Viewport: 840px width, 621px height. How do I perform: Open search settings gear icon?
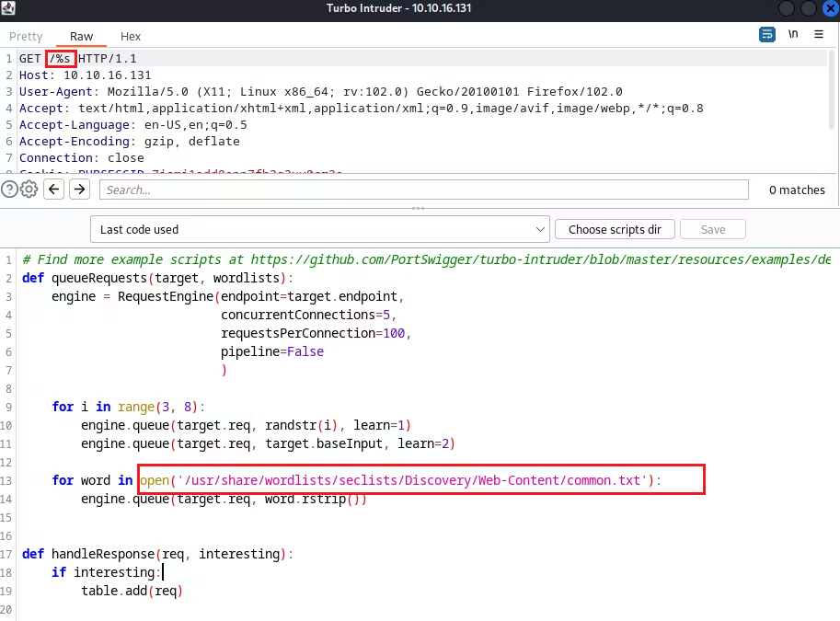point(29,190)
